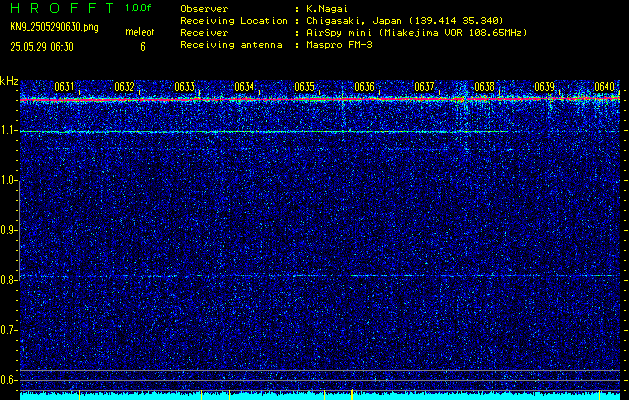Click the red carrier signal line
Screen dimensions: 629x400
point(320,99)
